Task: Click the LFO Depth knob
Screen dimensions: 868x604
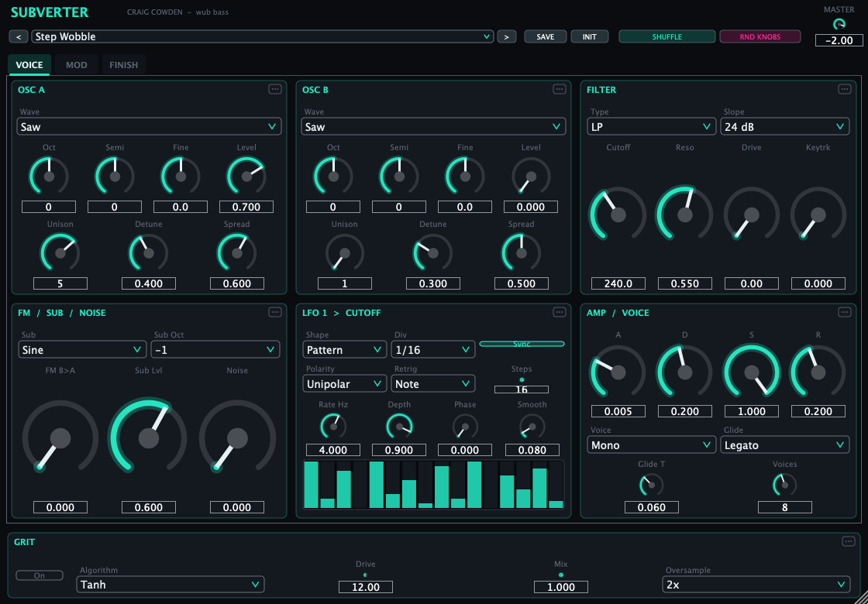Action: coord(398,427)
